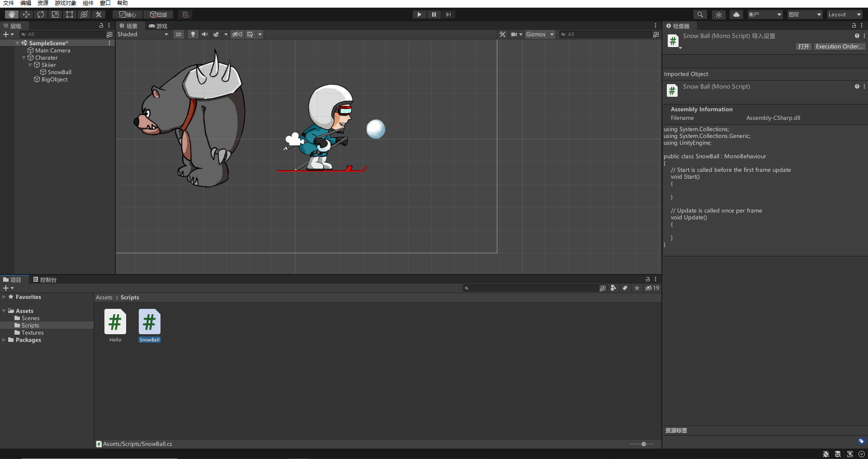The image size is (868, 459).
Task: Collapse the Charater object in Hierarchy
Action: tap(24, 57)
